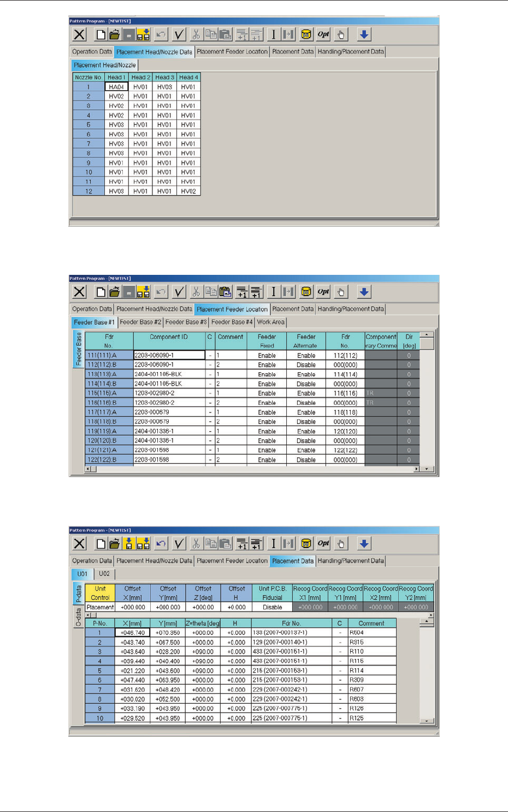Click the paste clipboard icon above the Feeder Base tabs
Screen dimensions: 508x812
point(225,292)
